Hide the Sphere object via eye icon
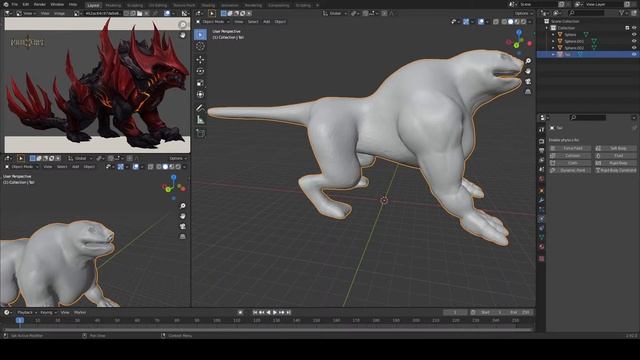This screenshot has width=640, height=360. coord(634,35)
